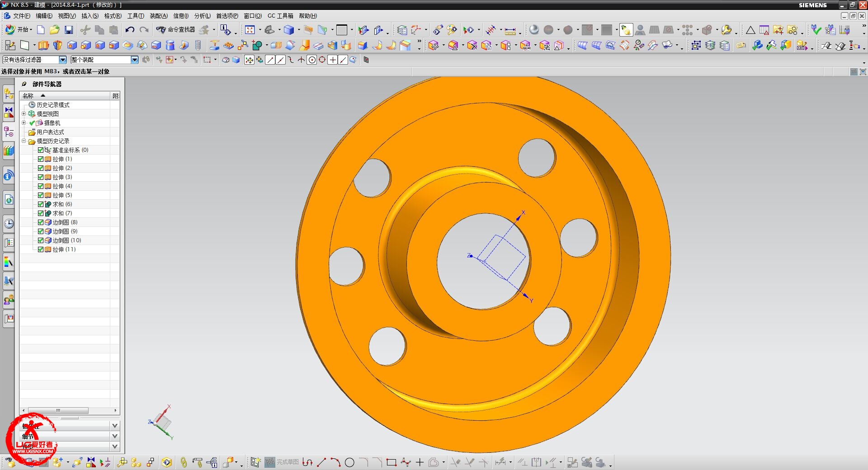Click the 名称 column header in navigator

tap(65, 96)
